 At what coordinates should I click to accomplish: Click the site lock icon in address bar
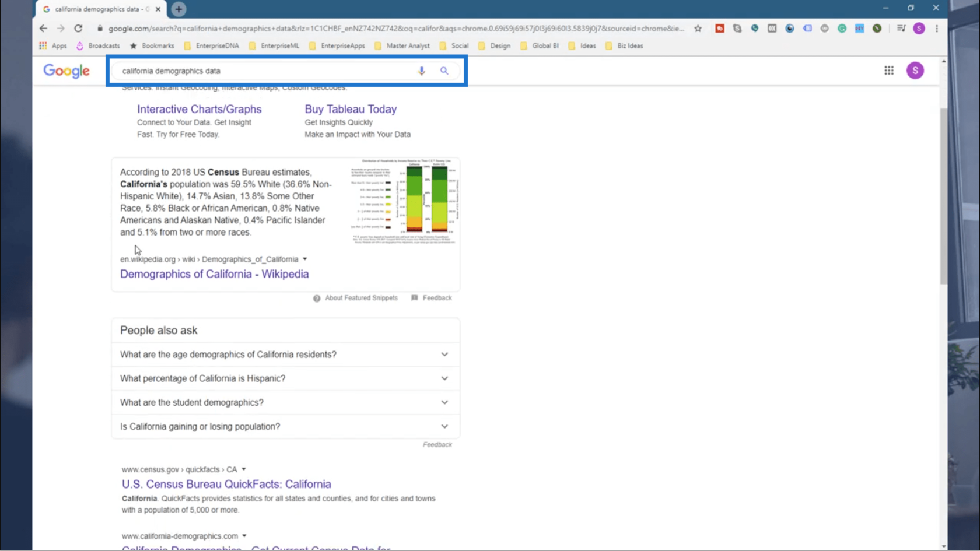(100, 28)
